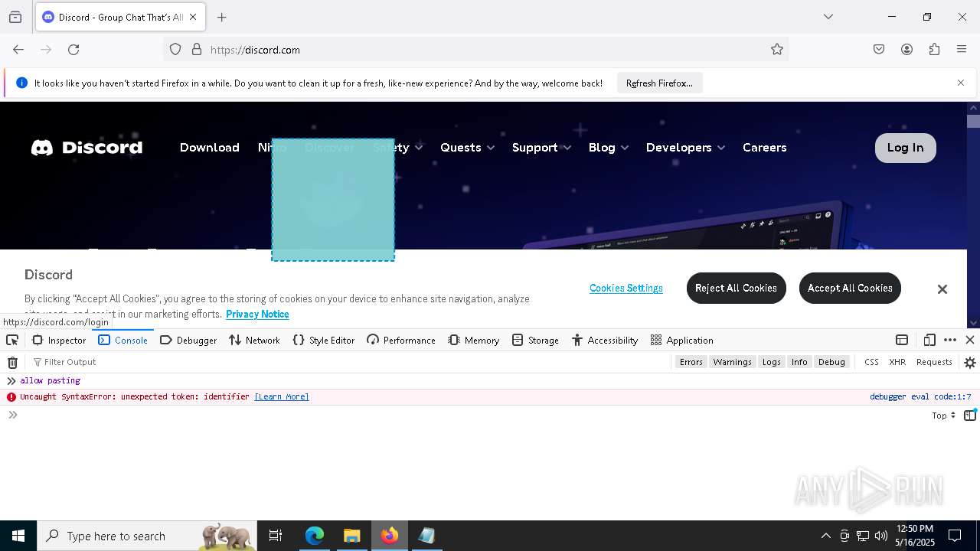980x551 pixels.
Task: Click Reject All Cookies
Action: pos(737,288)
